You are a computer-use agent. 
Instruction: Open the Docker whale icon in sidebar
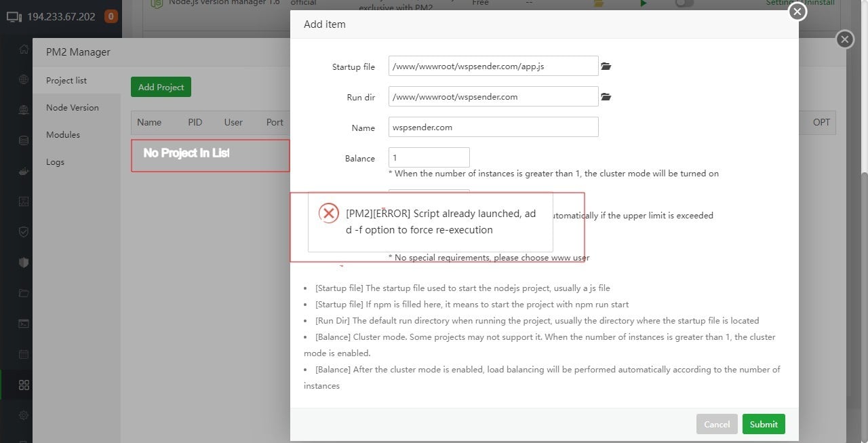(24, 171)
